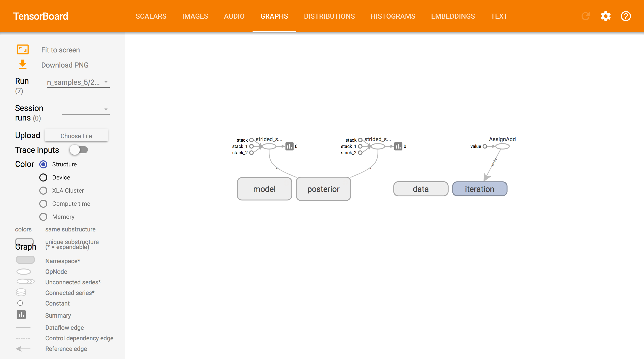Click the Fit to screen icon

click(23, 50)
